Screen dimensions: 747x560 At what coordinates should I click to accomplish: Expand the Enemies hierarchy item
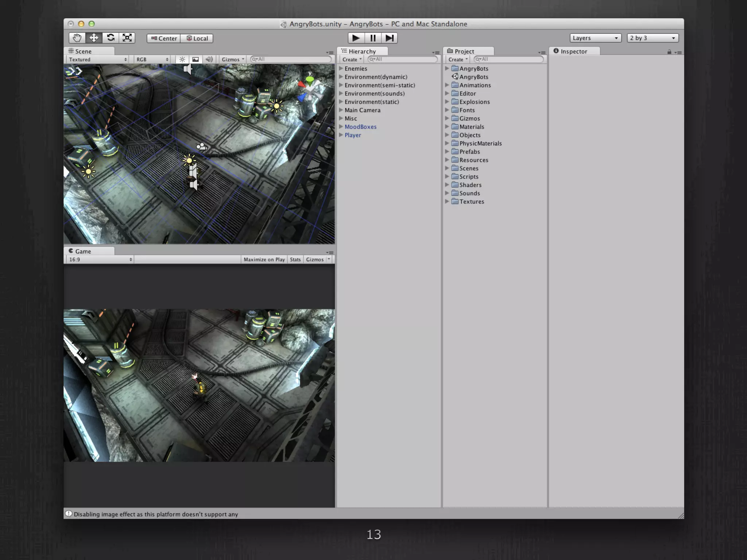click(341, 69)
